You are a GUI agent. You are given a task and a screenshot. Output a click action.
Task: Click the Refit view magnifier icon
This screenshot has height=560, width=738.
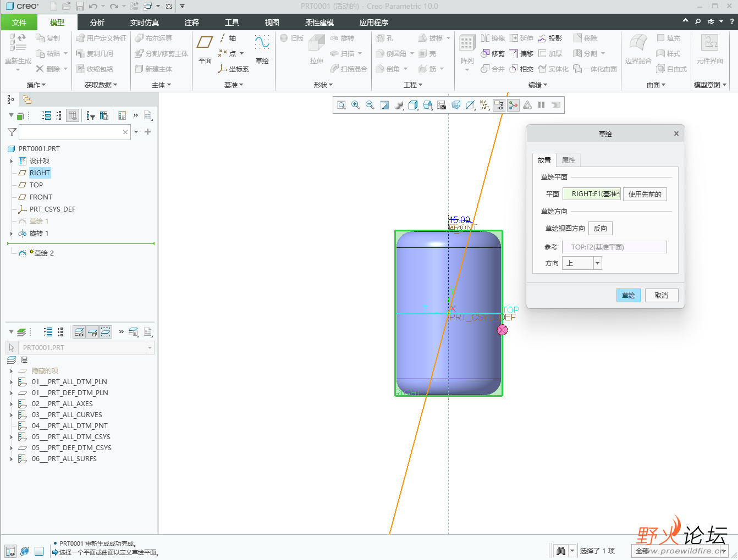pyautogui.click(x=342, y=105)
